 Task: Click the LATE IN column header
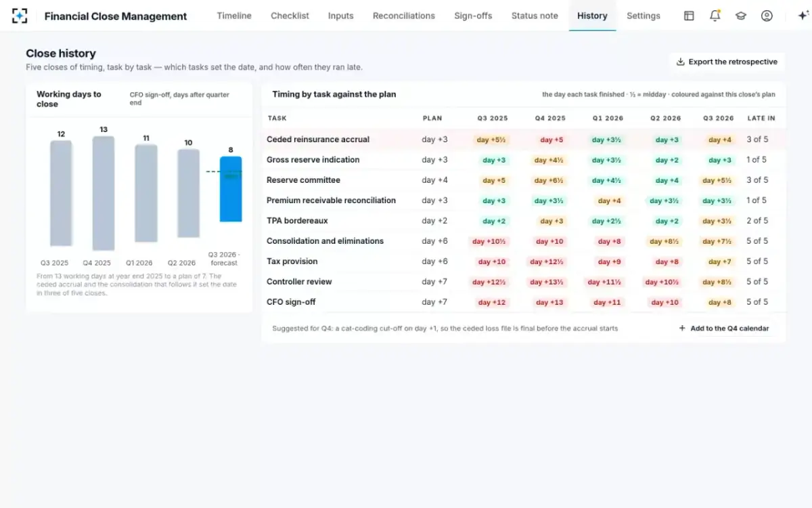(x=761, y=119)
